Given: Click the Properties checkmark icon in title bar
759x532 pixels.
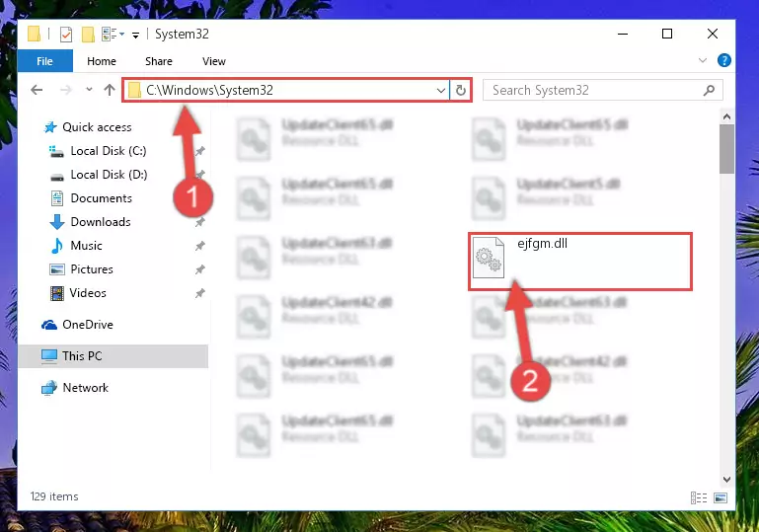Looking at the screenshot, I should [66, 35].
